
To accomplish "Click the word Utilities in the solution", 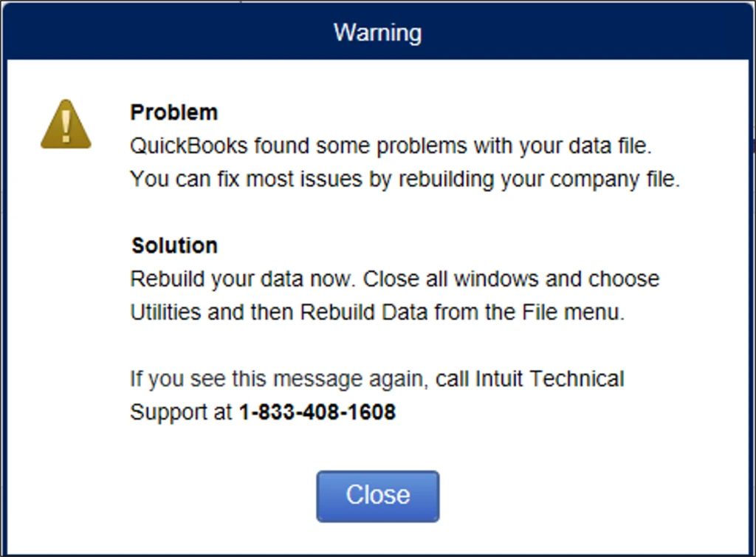I will click(166, 312).
